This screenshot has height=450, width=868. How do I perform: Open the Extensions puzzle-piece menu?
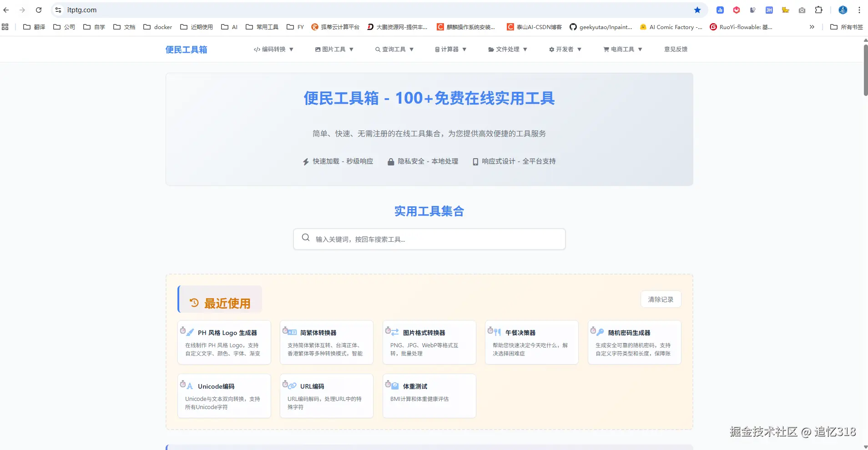pos(819,10)
